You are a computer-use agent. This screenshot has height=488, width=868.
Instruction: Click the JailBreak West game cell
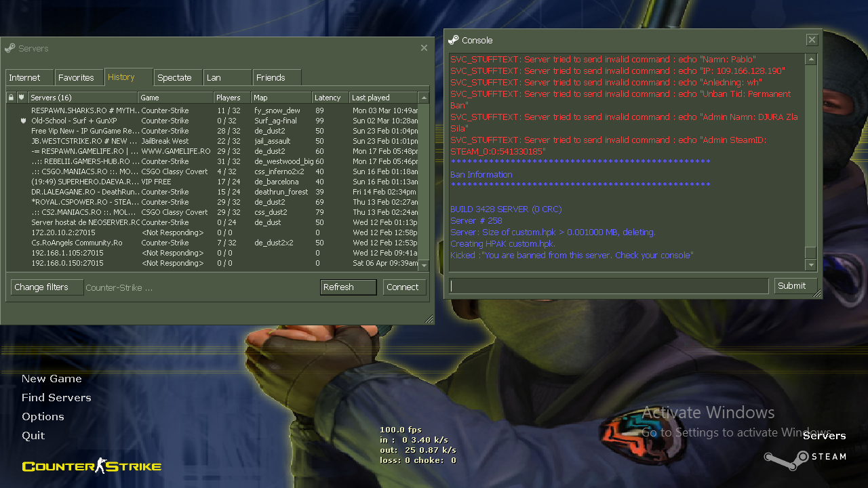tap(165, 141)
